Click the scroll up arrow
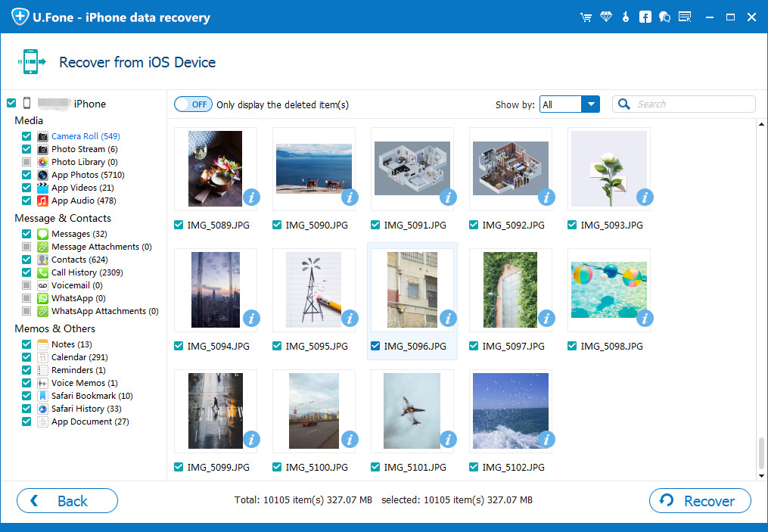This screenshot has height=532, width=768. [x=761, y=124]
